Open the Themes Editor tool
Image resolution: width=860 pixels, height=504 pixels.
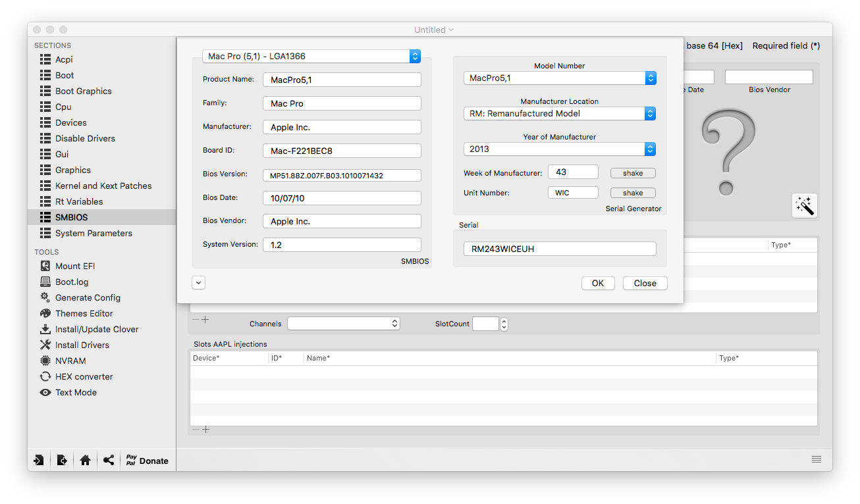(x=84, y=313)
